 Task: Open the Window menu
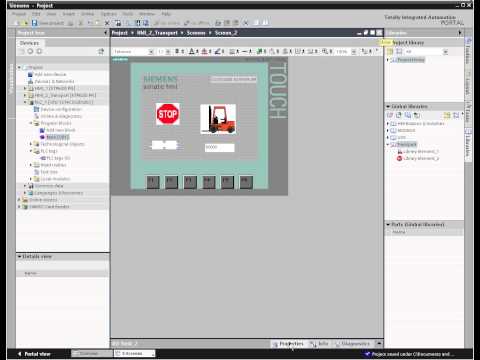click(147, 14)
